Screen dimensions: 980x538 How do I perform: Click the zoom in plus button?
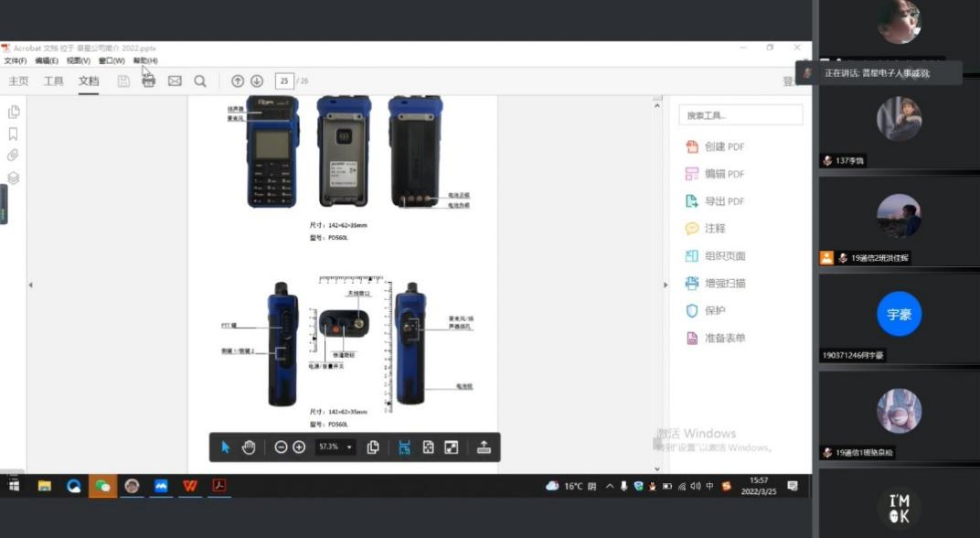[x=299, y=447]
